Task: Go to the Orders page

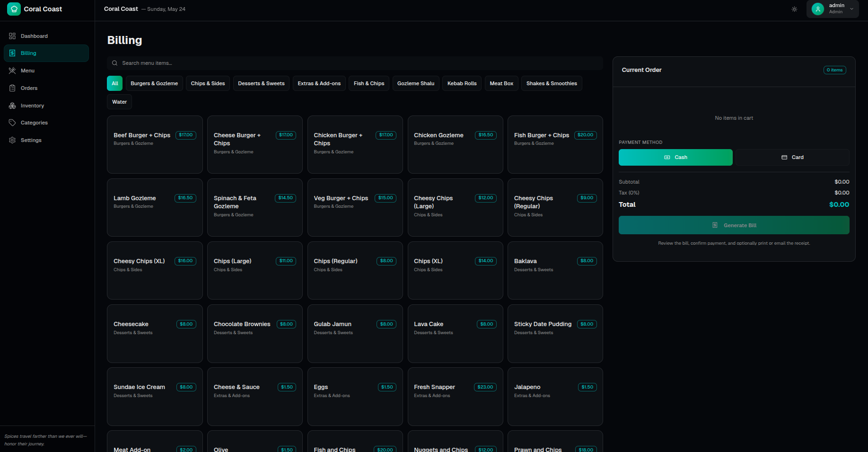Action: point(46,88)
